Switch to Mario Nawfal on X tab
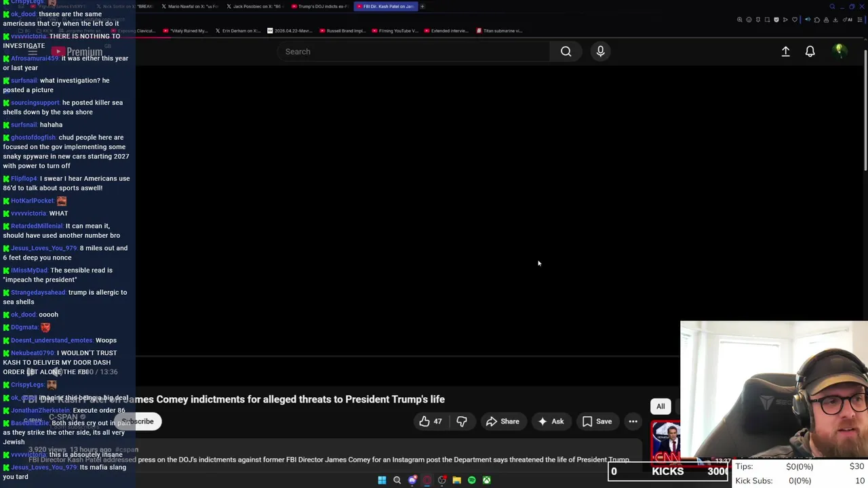 point(190,6)
